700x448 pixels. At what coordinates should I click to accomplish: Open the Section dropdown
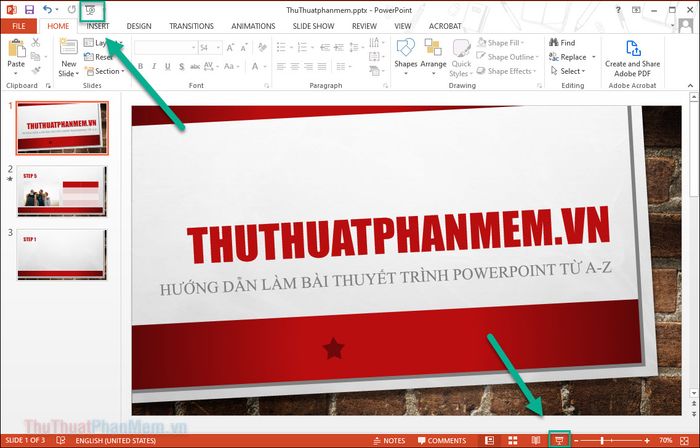coord(105,71)
